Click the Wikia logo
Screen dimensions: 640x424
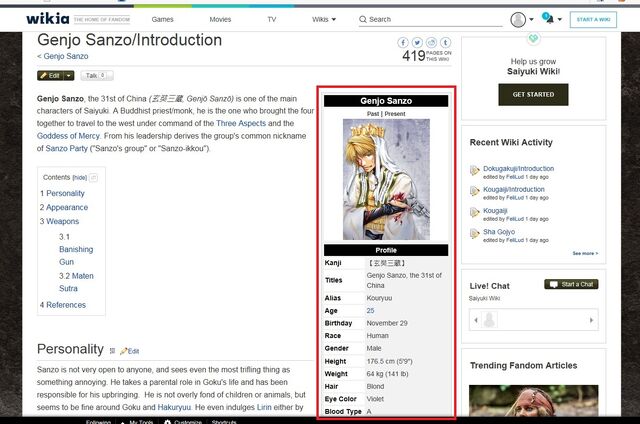point(47,18)
